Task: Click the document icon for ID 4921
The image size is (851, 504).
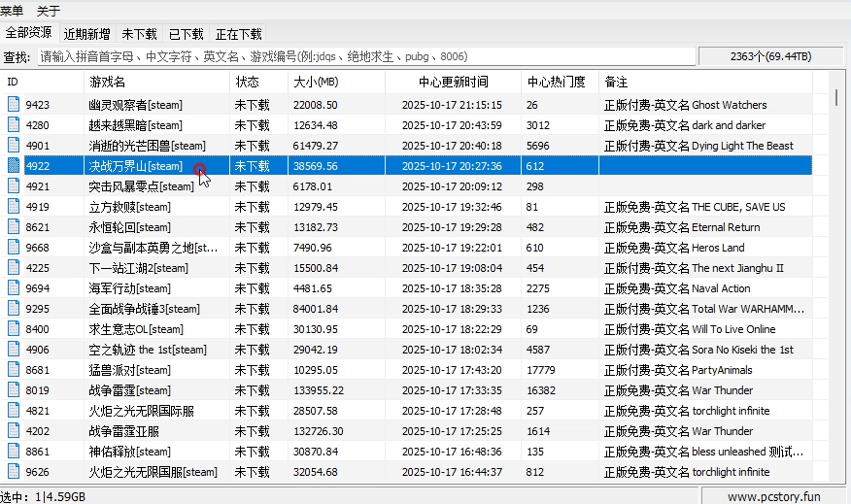Action: [x=14, y=186]
